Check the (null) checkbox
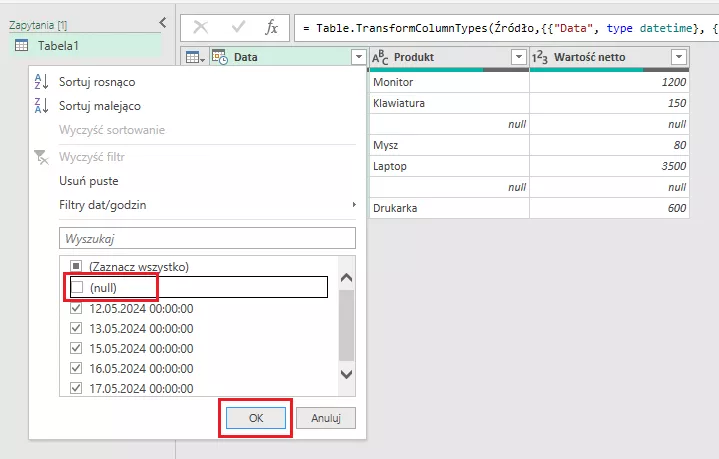The height and width of the screenshot is (459, 719). tap(77, 288)
